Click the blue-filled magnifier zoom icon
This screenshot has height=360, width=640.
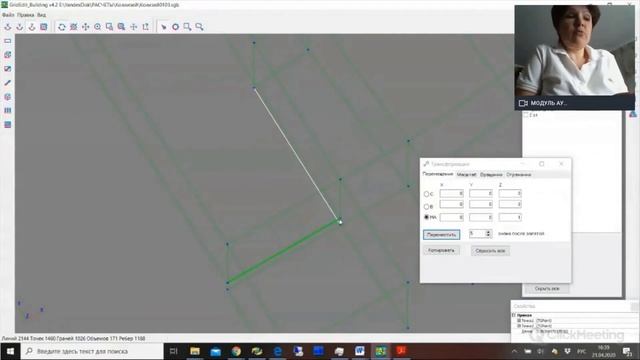tap(121, 27)
